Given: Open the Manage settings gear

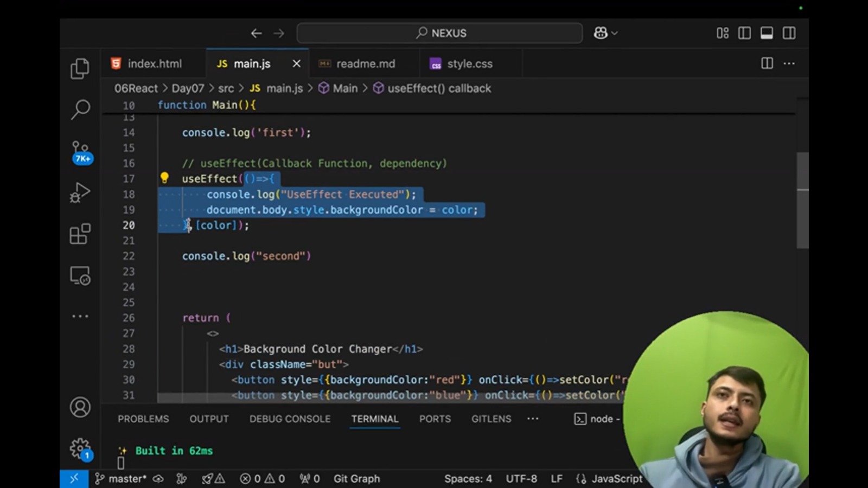Looking at the screenshot, I should (x=80, y=448).
